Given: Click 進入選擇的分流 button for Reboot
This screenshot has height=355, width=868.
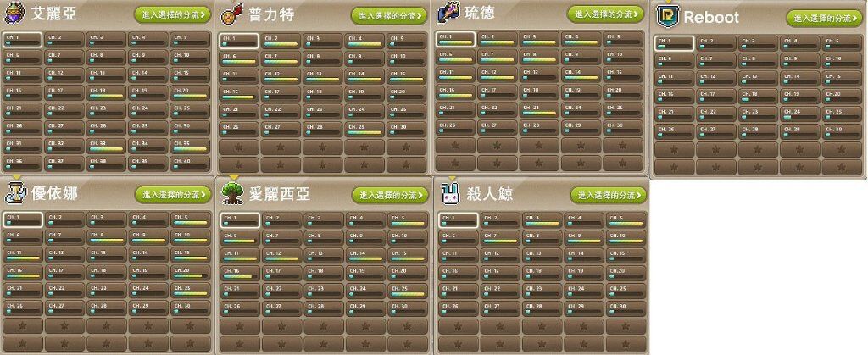Looking at the screenshot, I should [824, 19].
